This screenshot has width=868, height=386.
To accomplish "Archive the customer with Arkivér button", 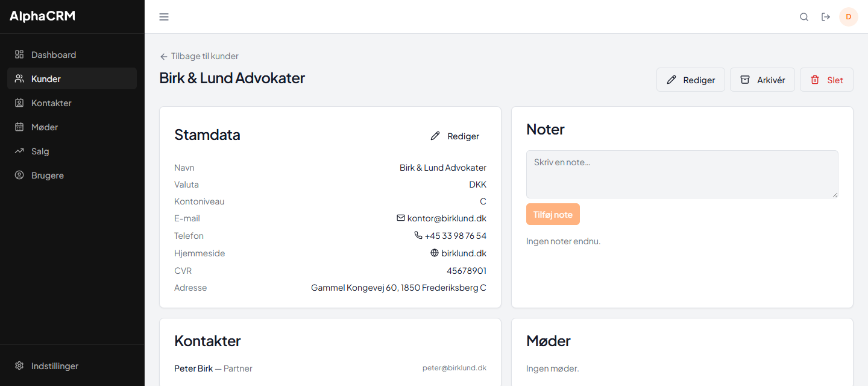I will click(763, 80).
